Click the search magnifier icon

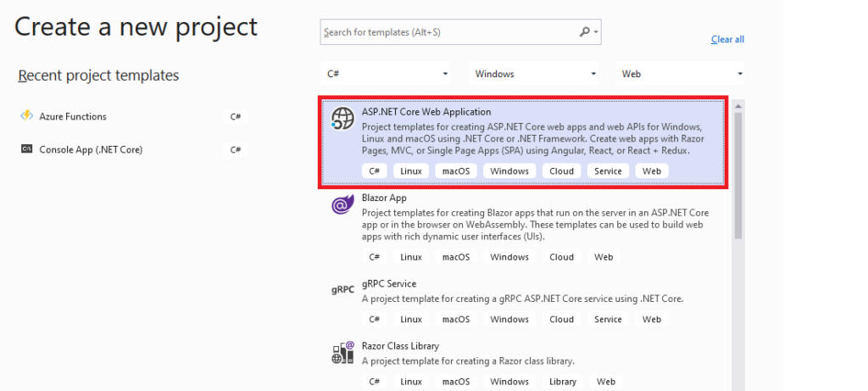coord(584,32)
